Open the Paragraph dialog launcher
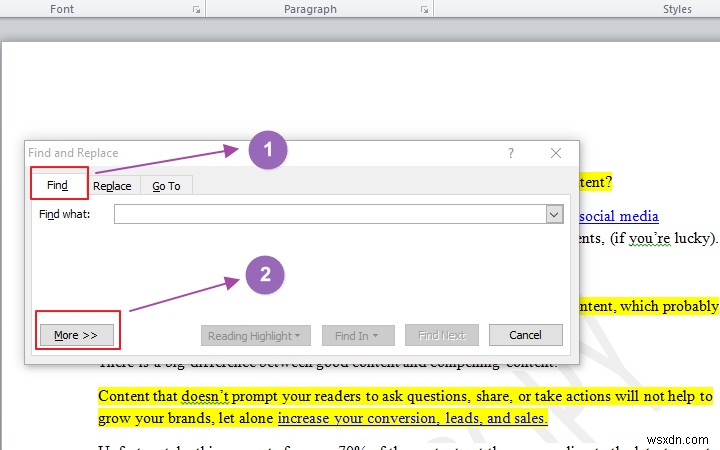720x450 pixels. point(425,10)
